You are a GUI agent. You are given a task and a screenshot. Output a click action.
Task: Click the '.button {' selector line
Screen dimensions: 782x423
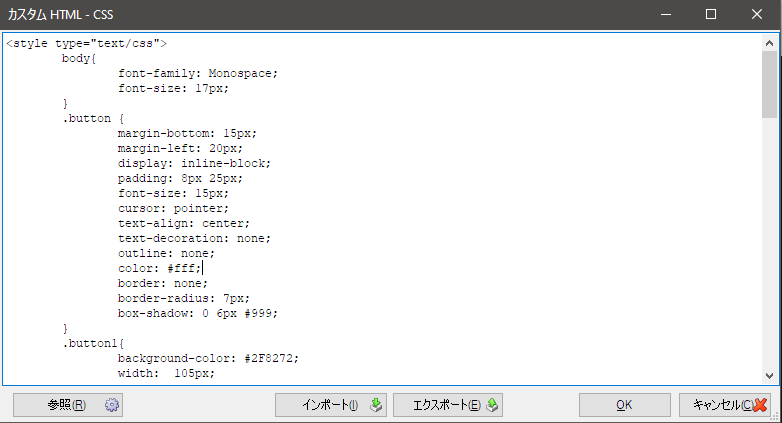point(93,118)
